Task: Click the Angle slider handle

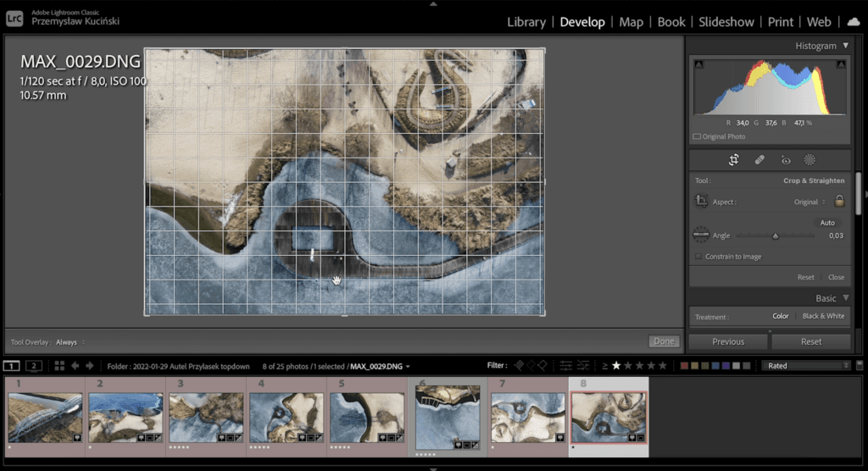Action: pyautogui.click(x=775, y=236)
